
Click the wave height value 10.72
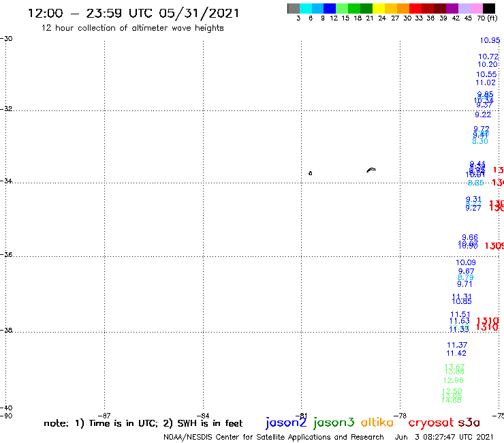point(488,57)
